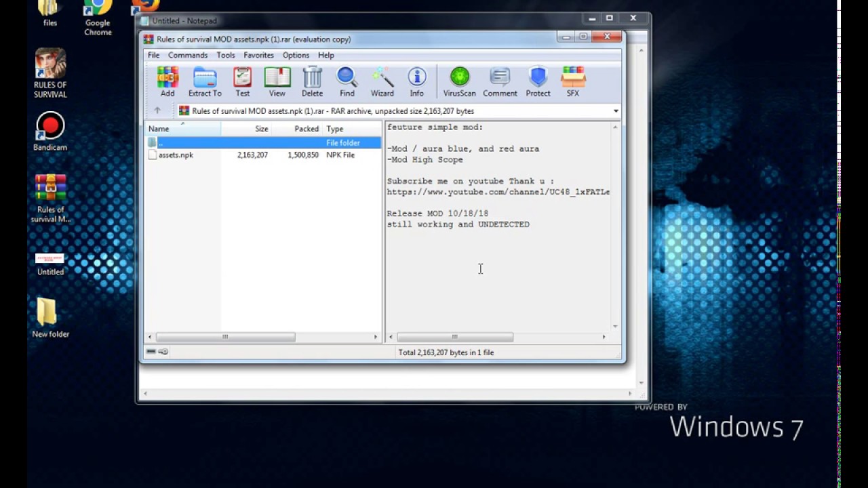Viewport: 868px width, 488px height.
Task: Open the Tools menu
Action: (x=226, y=55)
